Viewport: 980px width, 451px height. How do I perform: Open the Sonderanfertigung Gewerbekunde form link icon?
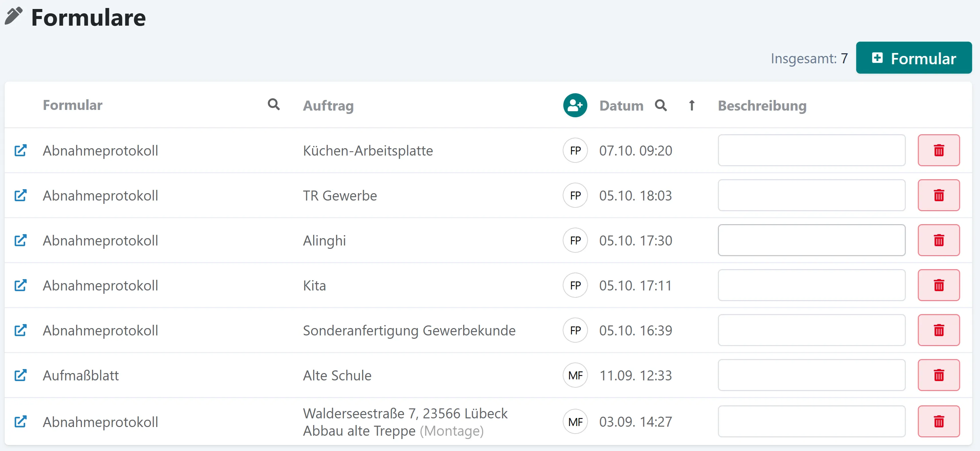click(x=21, y=330)
